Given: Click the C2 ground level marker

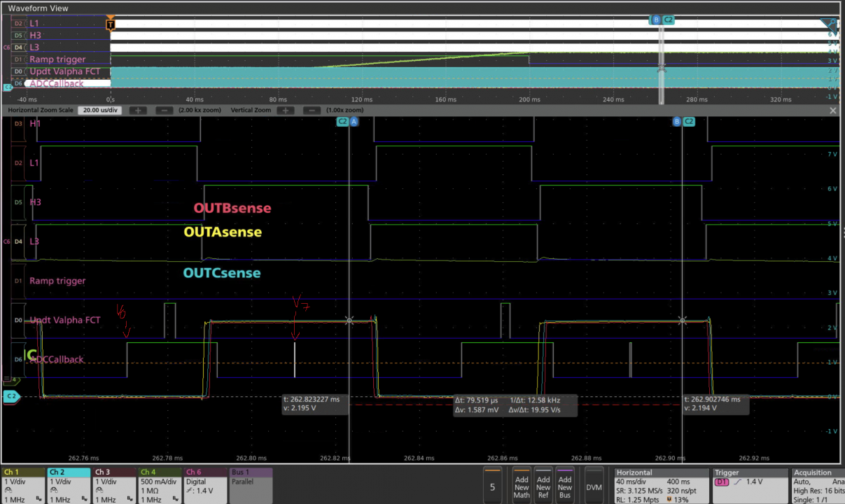Looking at the screenshot, I should point(11,397).
